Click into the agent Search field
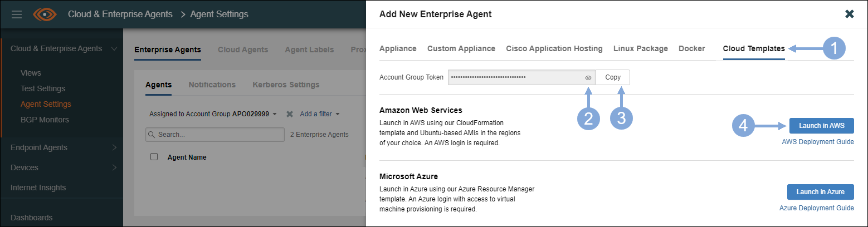868x227 pixels. 214,135
